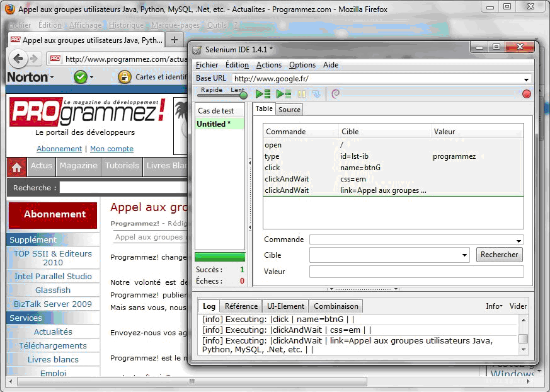Viewport: 550px width, 392px height.
Task: Open the Info log level dropdown
Action: coord(494,306)
